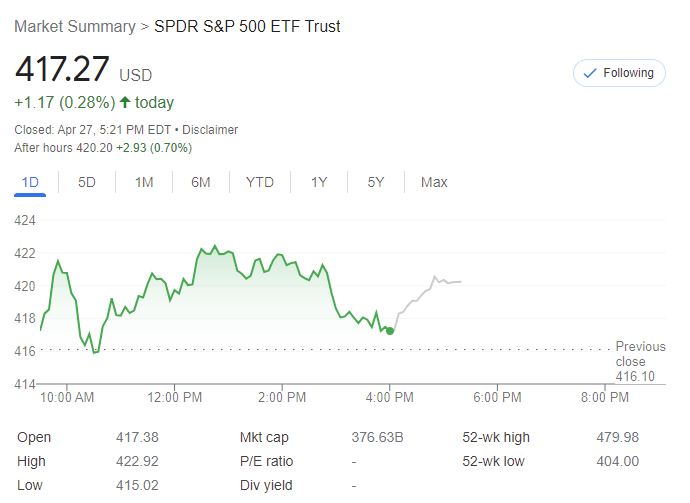Click the SPDR S&P 500 ETF Trust title
The width and height of the screenshot is (690, 503).
coord(247,26)
